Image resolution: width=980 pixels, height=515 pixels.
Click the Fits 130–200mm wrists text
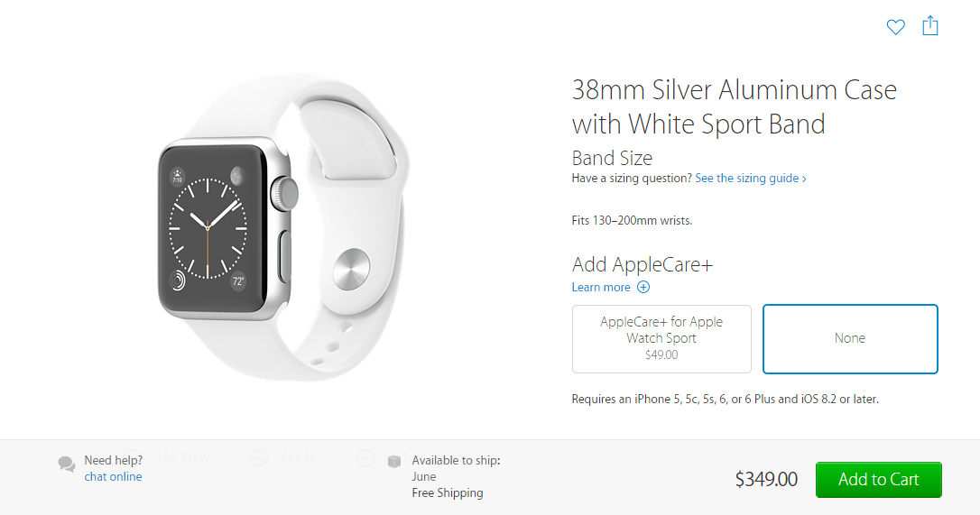pos(632,221)
